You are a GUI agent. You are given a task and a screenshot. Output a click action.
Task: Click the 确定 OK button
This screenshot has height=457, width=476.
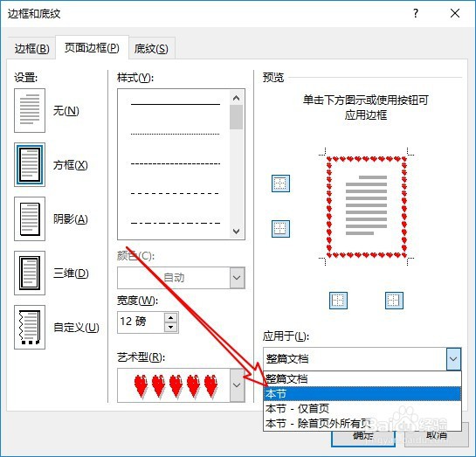(363, 438)
